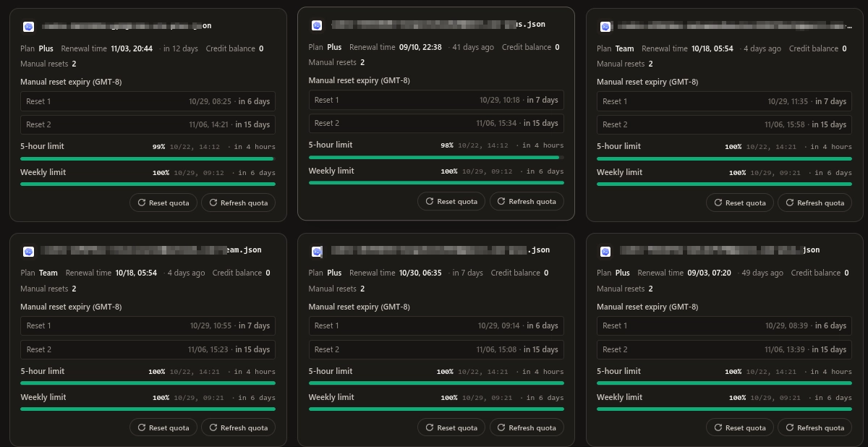This screenshot has width=868, height=447.
Task: Click the account icon on card renewing 10/30, 06:35
Action: coord(317,252)
